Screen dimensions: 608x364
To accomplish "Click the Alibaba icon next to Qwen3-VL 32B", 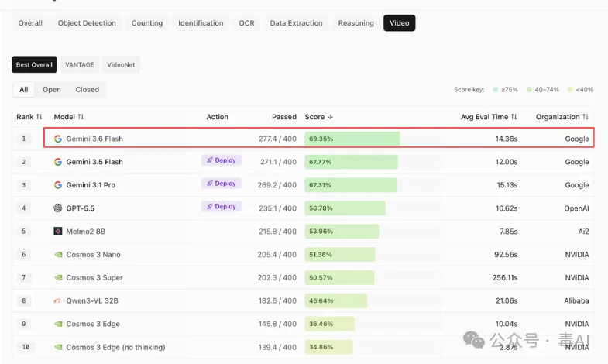I will (x=57, y=300).
